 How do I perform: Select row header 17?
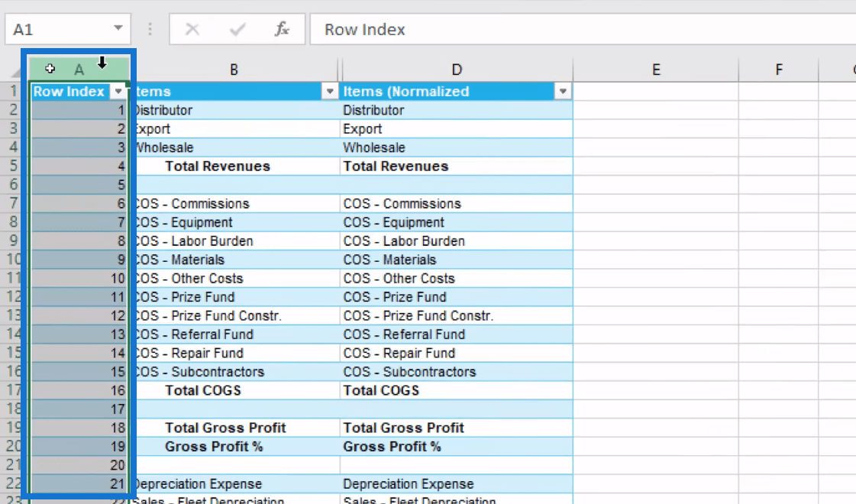(x=13, y=390)
